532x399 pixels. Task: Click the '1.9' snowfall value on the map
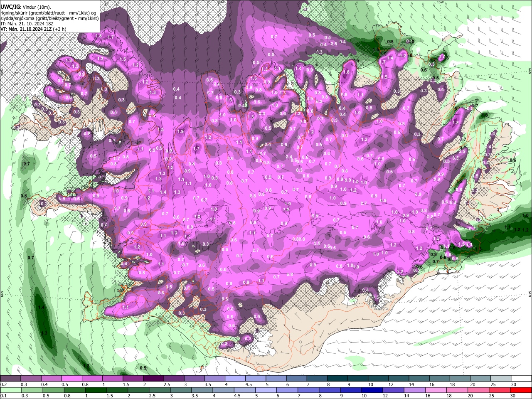click(x=180, y=132)
